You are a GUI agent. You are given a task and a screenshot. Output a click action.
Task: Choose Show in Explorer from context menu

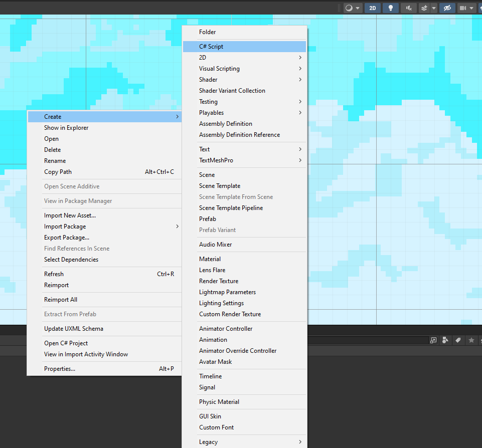tap(65, 127)
